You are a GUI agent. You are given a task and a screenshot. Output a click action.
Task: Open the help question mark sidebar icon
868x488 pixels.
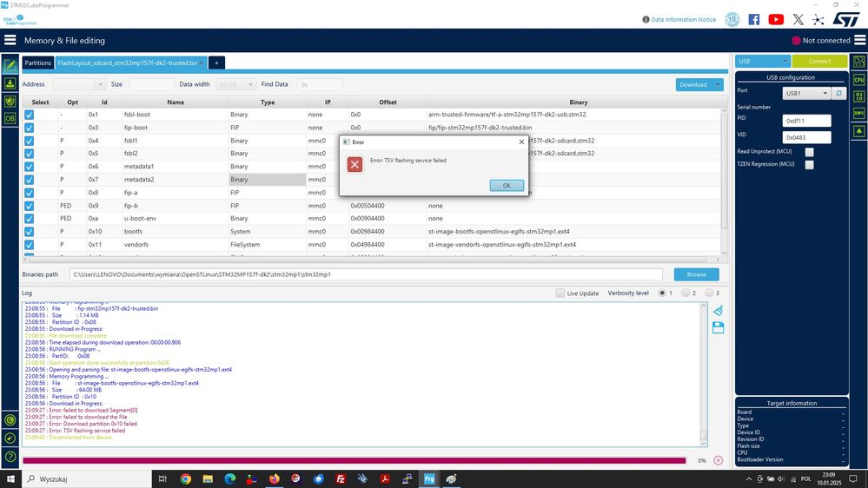(10, 457)
